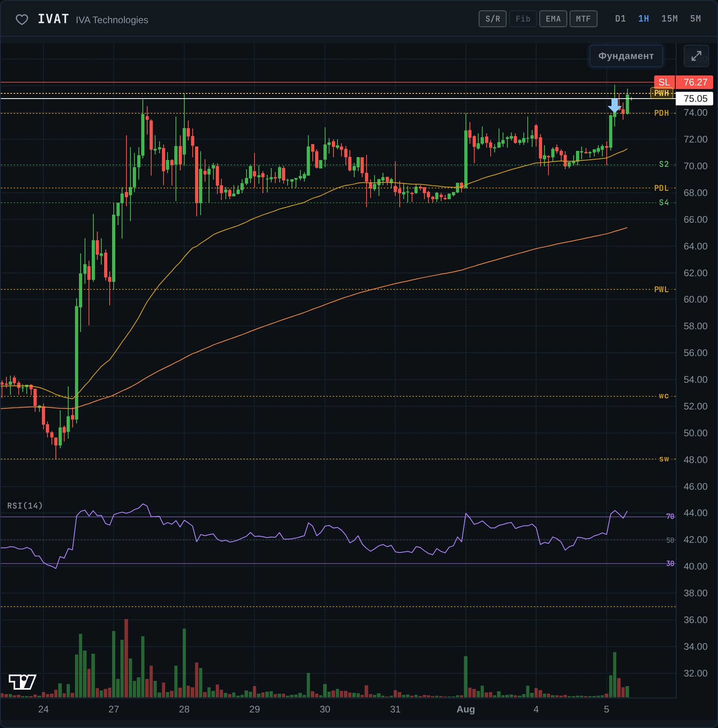Add IVAT to favorites with heart icon

point(22,20)
